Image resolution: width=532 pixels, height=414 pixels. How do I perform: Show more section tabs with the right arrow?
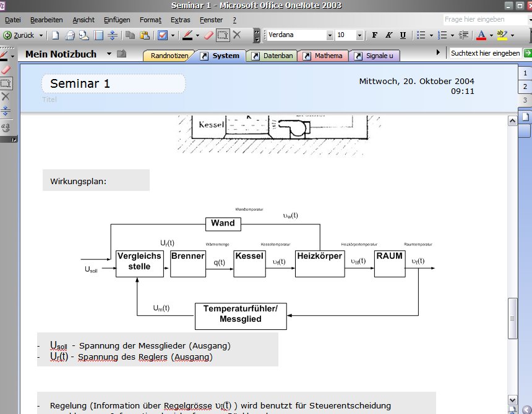438,53
